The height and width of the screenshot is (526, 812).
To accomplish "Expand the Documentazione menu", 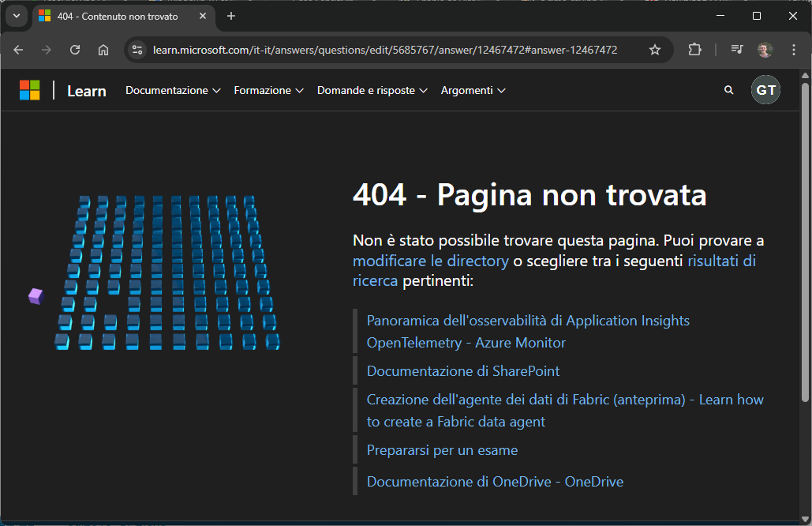I will point(173,90).
